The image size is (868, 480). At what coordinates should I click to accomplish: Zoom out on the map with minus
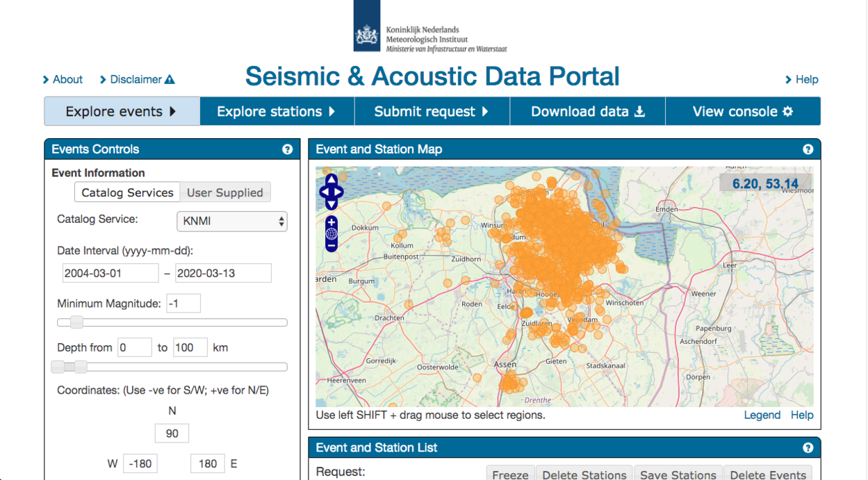pos(331,245)
